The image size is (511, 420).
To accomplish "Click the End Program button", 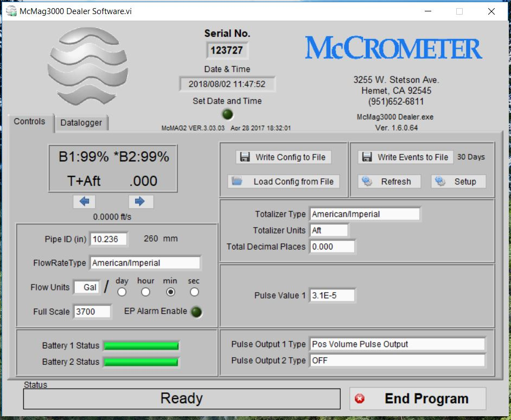I will [x=418, y=399].
